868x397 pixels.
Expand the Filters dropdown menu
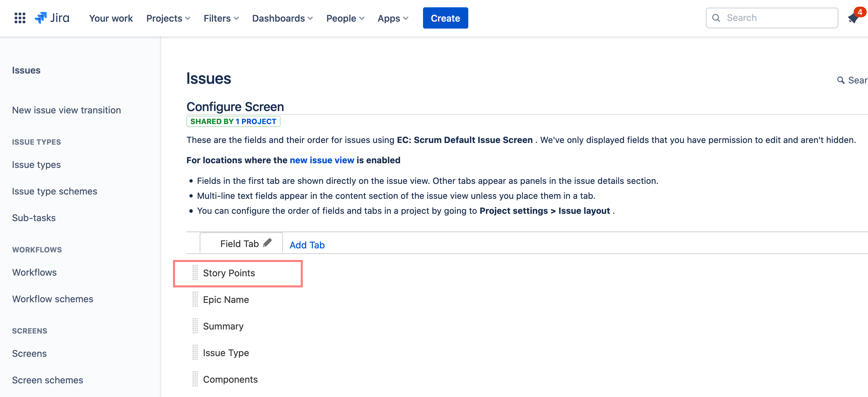coord(221,18)
